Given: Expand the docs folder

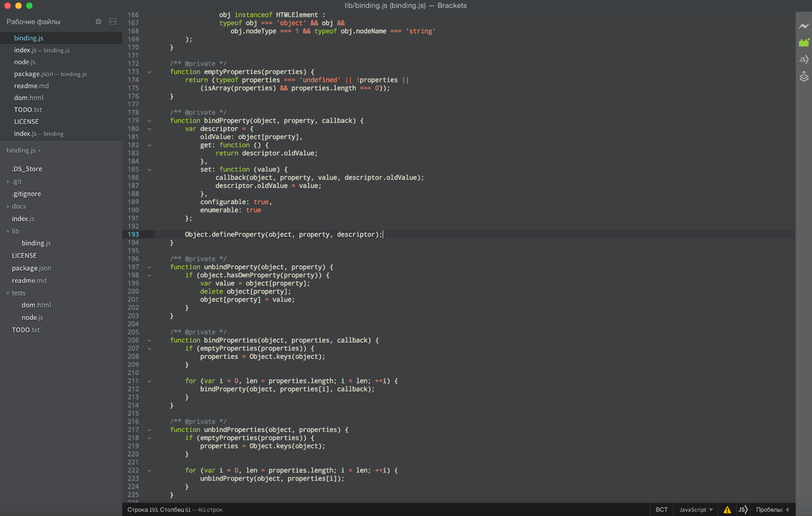Looking at the screenshot, I should coord(19,206).
